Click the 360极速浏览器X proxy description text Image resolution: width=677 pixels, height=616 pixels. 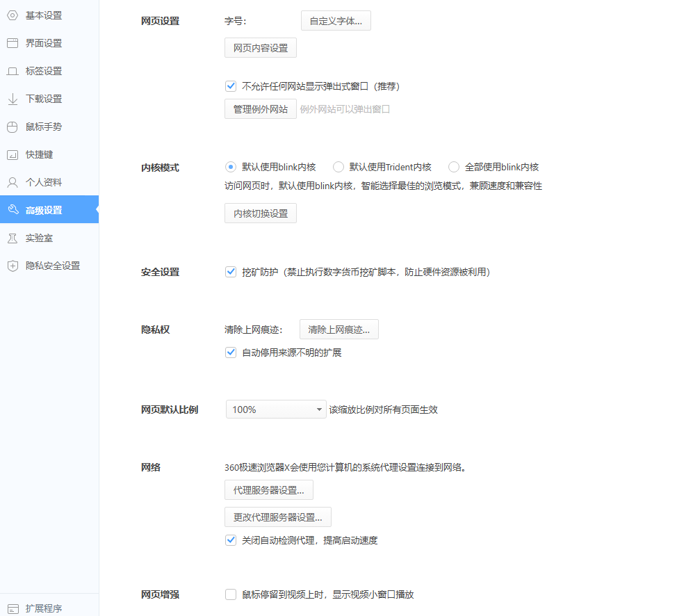pyautogui.click(x=345, y=467)
